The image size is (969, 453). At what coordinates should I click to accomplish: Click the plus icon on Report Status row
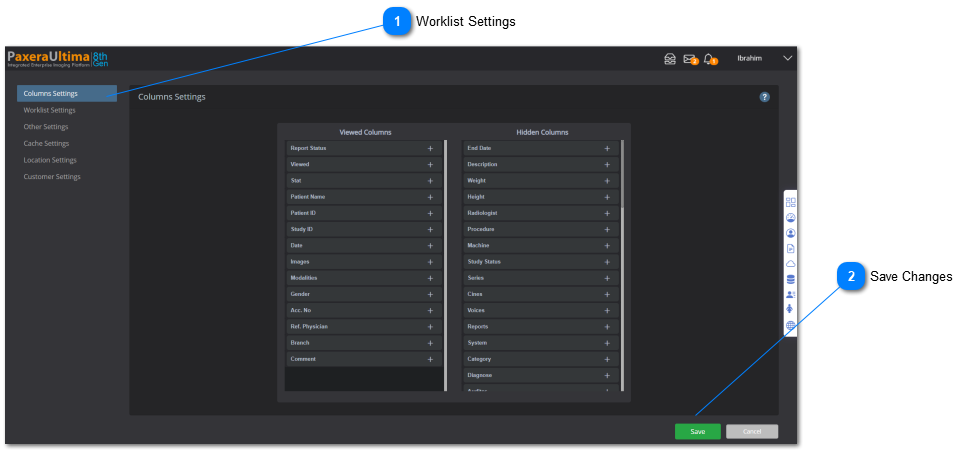[430, 148]
